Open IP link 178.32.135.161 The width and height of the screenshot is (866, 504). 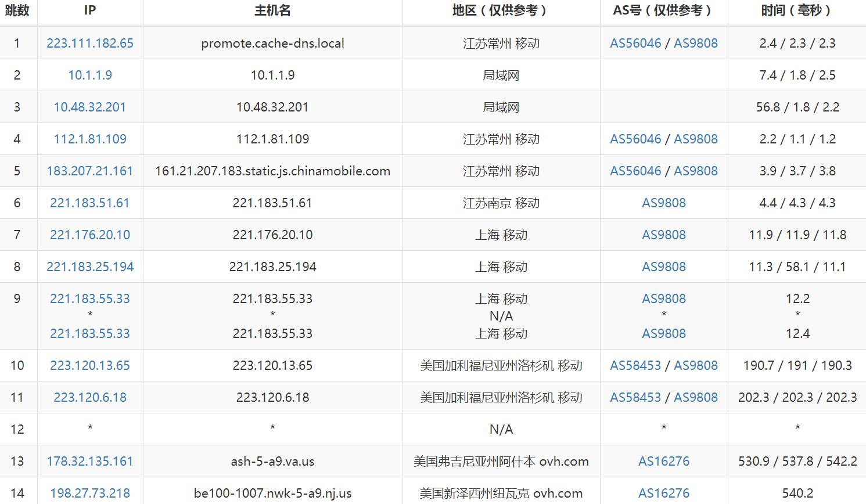[90, 461]
